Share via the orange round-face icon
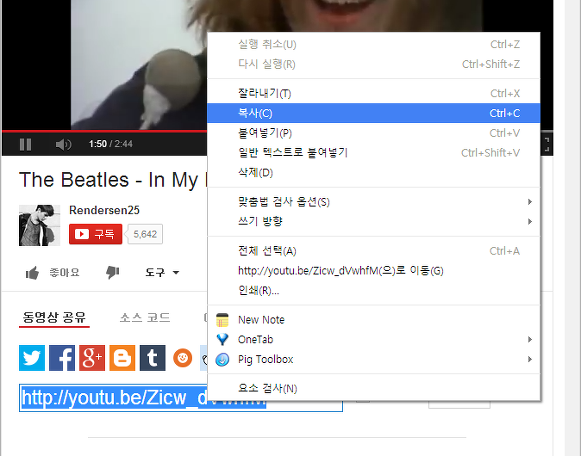This screenshot has width=581, height=456. 183,358
